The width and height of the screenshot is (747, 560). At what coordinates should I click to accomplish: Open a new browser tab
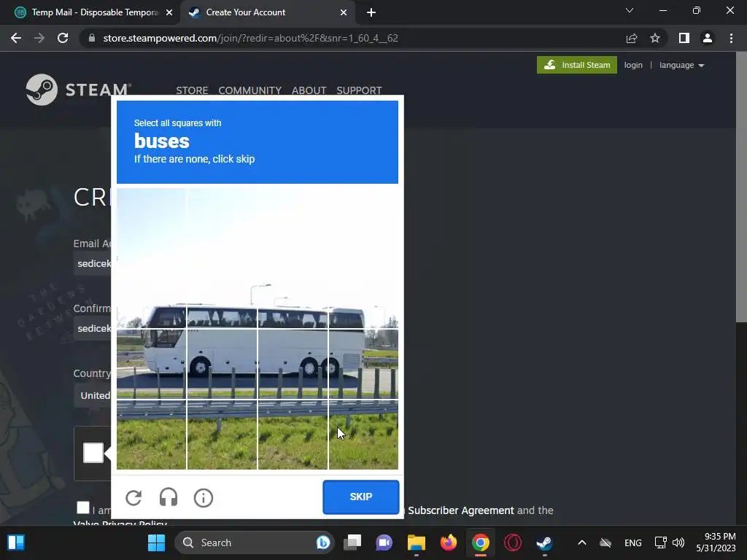(371, 13)
